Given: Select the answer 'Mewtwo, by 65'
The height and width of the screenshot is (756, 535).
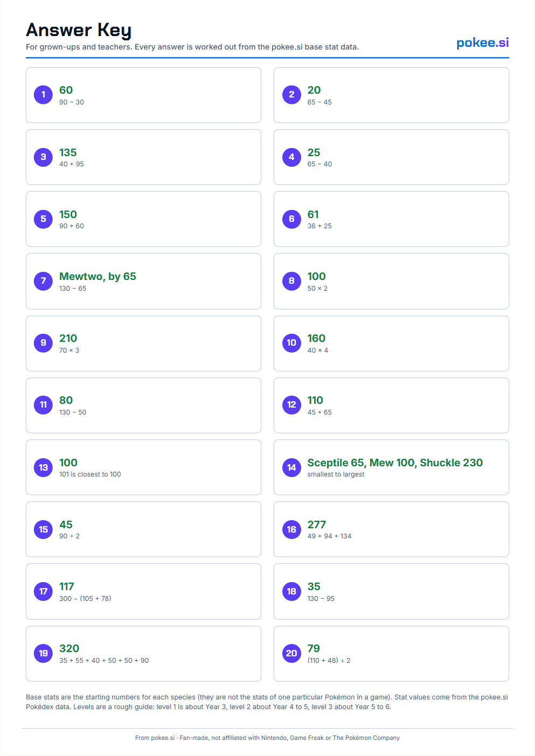Looking at the screenshot, I should [98, 276].
